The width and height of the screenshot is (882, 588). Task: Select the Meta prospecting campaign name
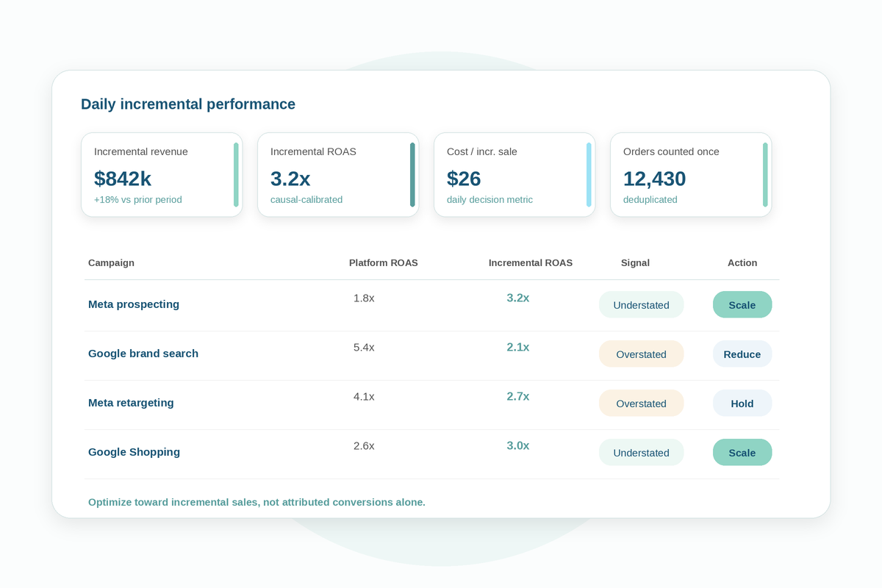point(134,304)
